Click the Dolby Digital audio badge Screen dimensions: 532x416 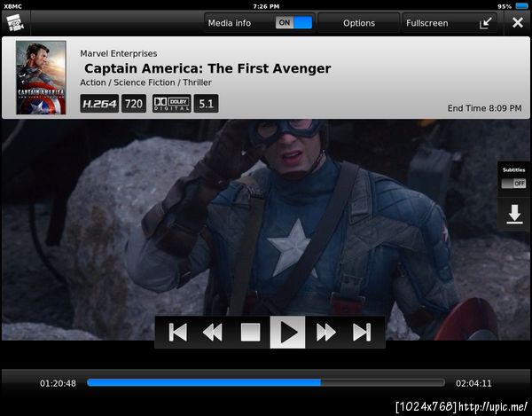click(x=172, y=104)
